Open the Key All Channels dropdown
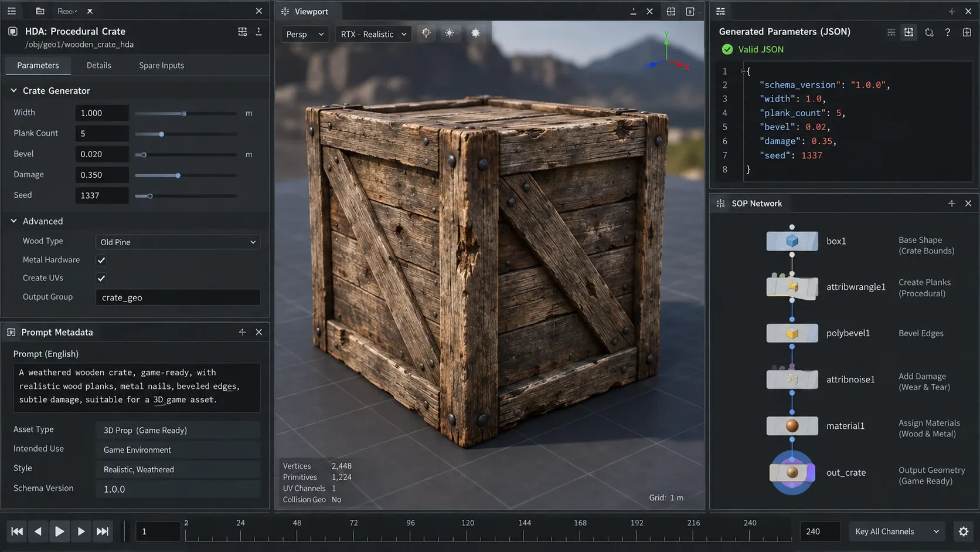This screenshot has width=980, height=552. coord(897,531)
